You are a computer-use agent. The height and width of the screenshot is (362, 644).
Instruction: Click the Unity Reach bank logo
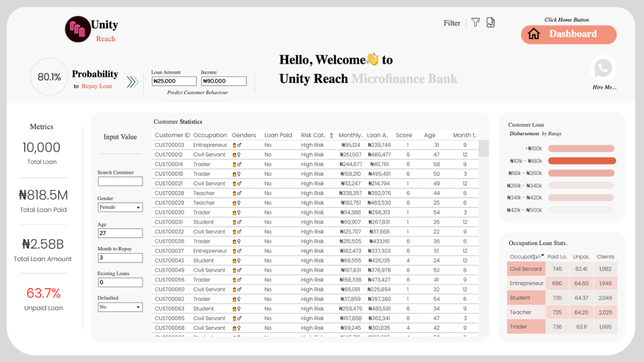pos(78,28)
